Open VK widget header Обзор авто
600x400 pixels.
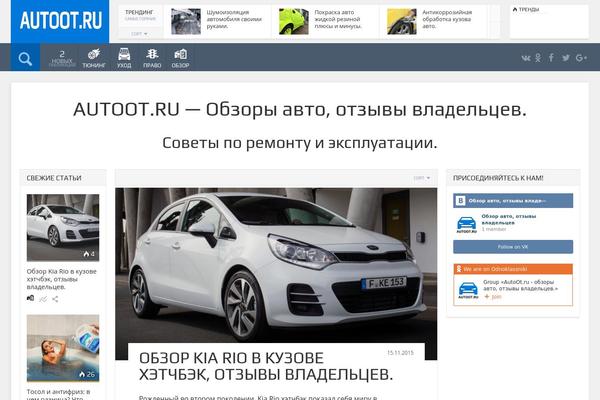click(x=513, y=201)
